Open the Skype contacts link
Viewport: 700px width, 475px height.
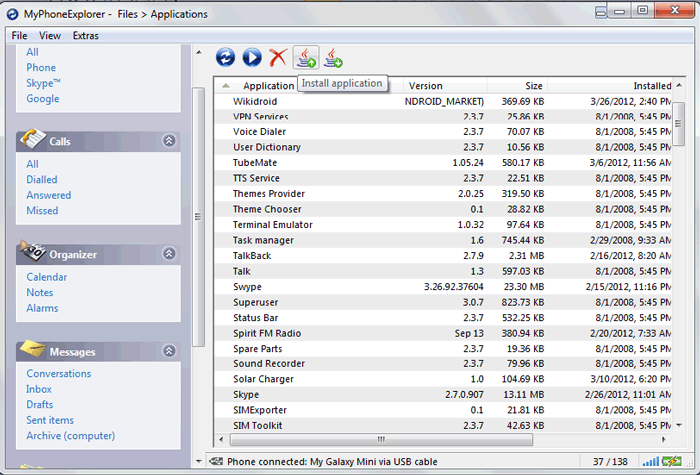click(x=43, y=83)
